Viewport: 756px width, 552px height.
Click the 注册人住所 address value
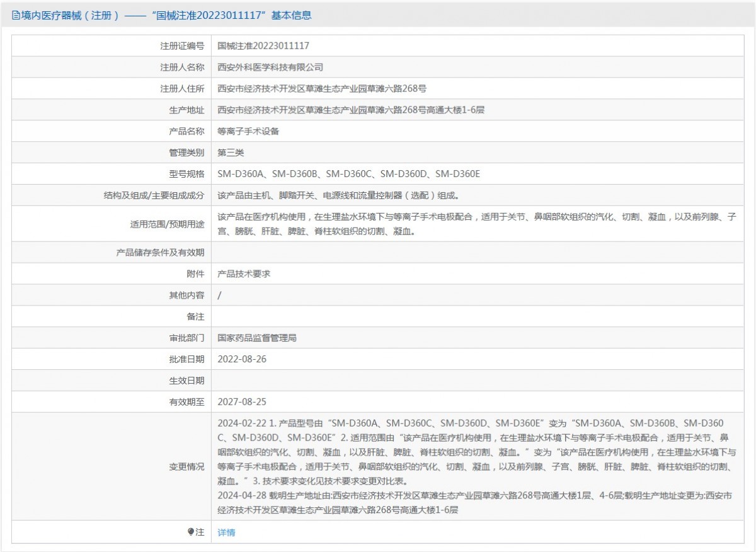click(322, 89)
